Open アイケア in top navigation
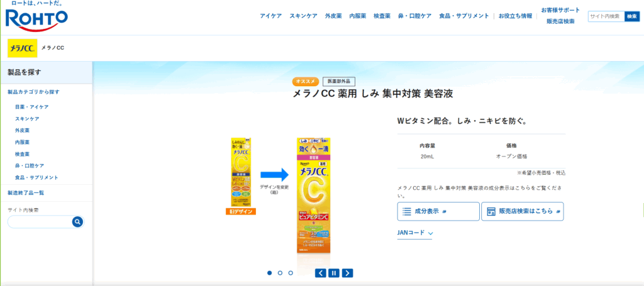 270,16
